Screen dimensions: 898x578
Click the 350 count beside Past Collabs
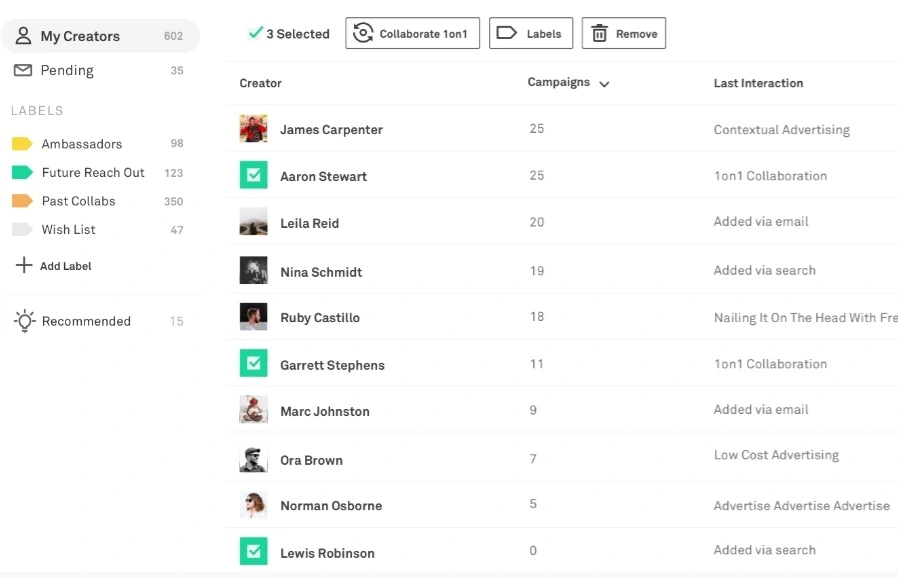[174, 202]
